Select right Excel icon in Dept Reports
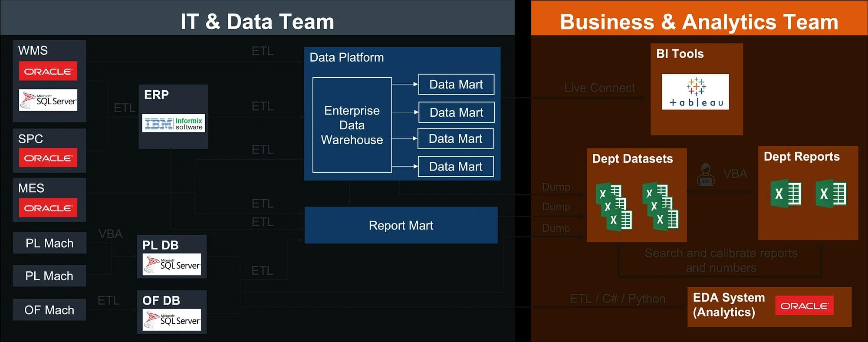The height and width of the screenshot is (342, 868). click(x=831, y=194)
